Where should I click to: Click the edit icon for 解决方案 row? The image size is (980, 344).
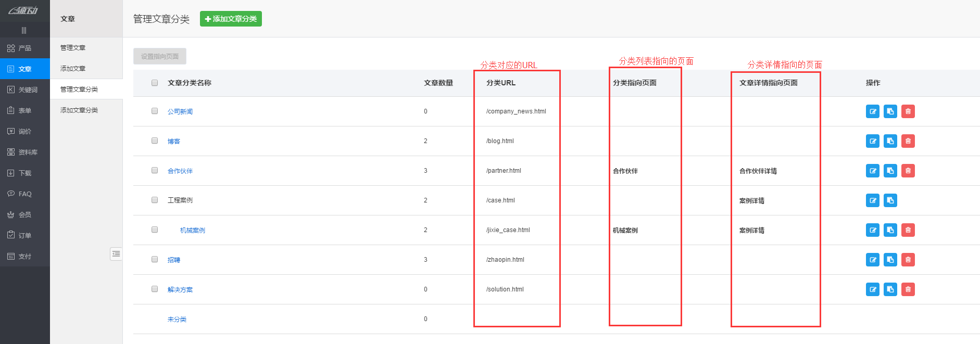pyautogui.click(x=872, y=289)
